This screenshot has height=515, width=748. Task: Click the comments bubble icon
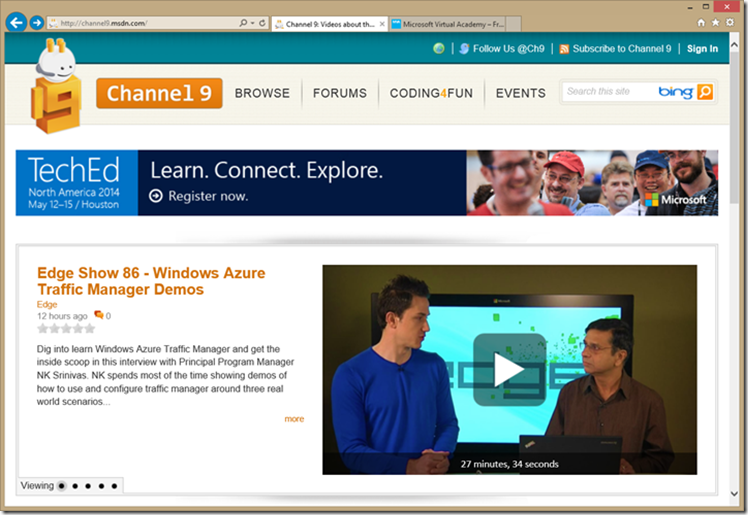click(x=99, y=315)
